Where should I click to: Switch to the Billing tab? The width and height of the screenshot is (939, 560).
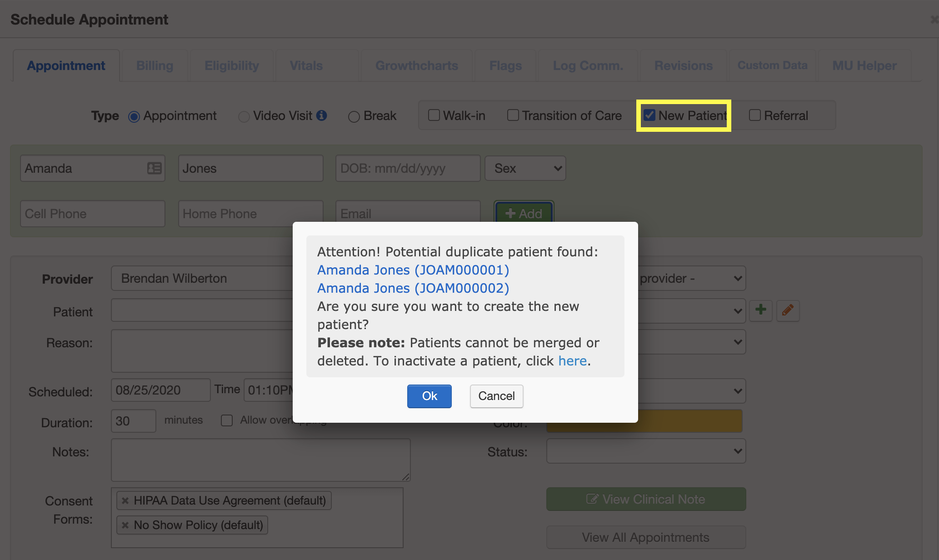(154, 65)
